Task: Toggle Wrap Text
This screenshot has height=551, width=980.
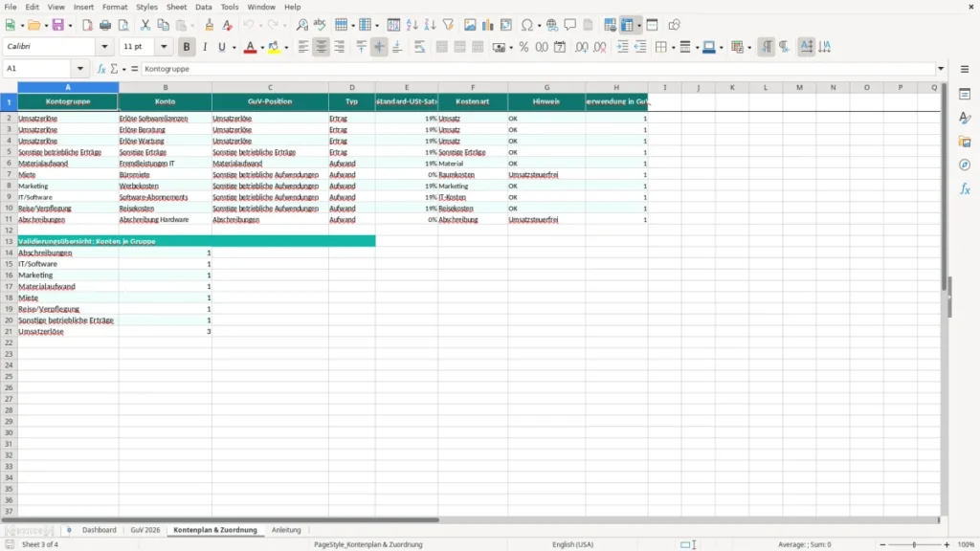Action: tap(419, 47)
